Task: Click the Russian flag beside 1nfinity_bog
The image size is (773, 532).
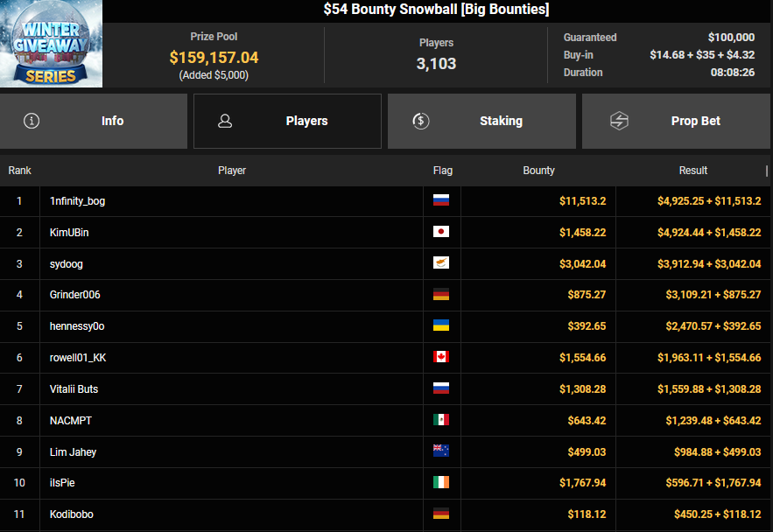Action: click(x=441, y=200)
